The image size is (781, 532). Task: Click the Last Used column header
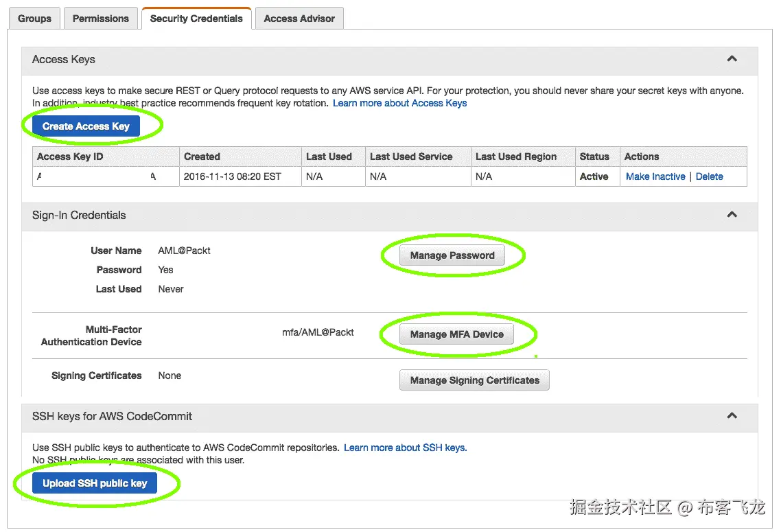click(x=334, y=157)
